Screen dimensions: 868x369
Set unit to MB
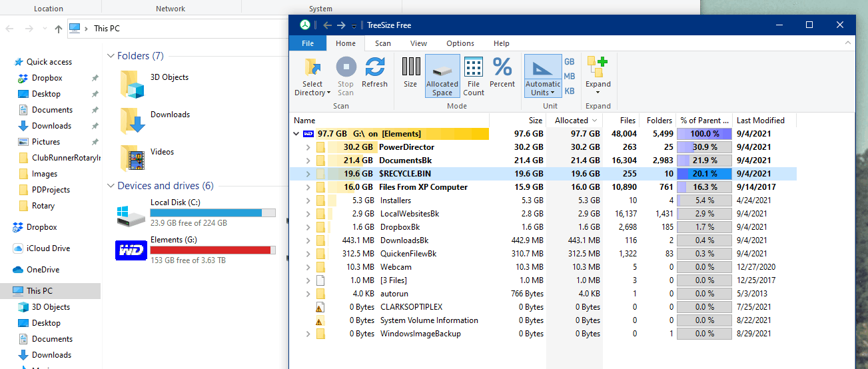pyautogui.click(x=570, y=77)
